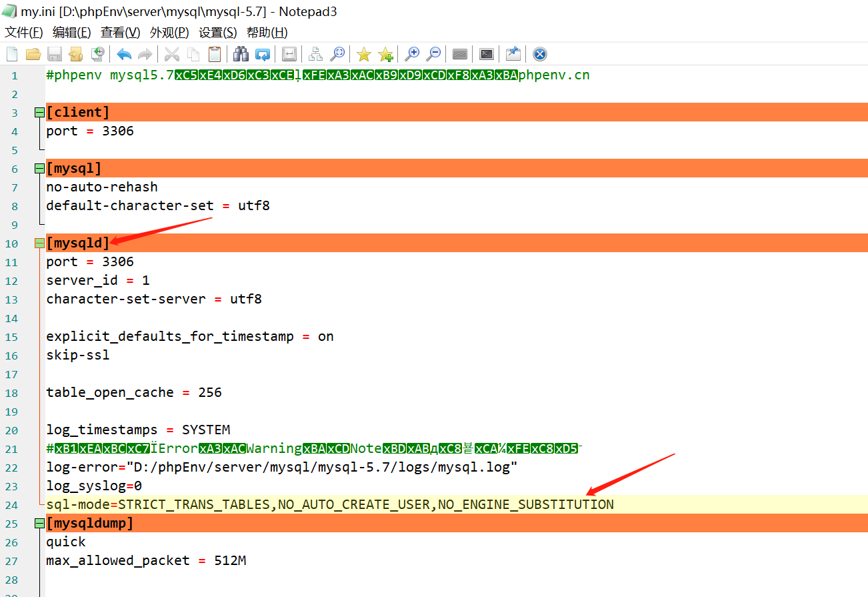The height and width of the screenshot is (597, 868).
Task: Toggle word wrap mode
Action: tap(289, 54)
